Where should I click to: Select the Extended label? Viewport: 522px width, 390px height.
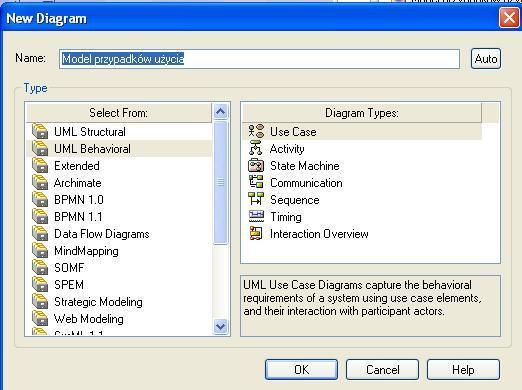(x=77, y=166)
